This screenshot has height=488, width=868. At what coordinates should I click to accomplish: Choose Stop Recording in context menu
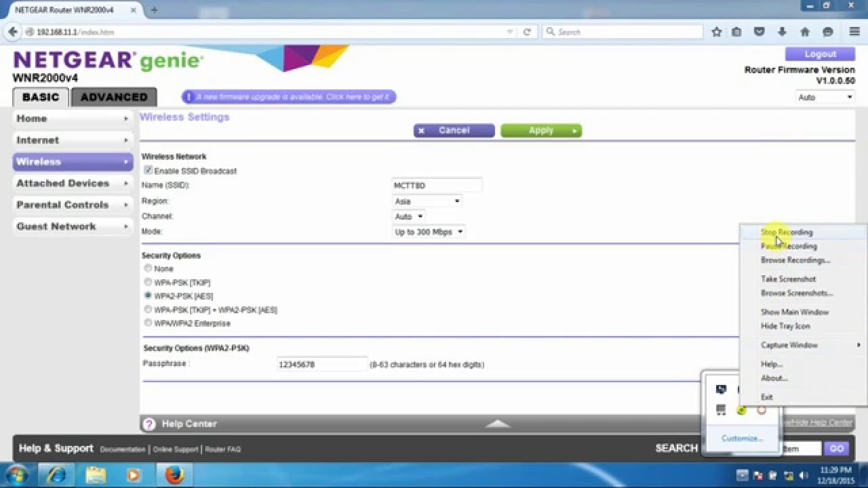coord(803,232)
